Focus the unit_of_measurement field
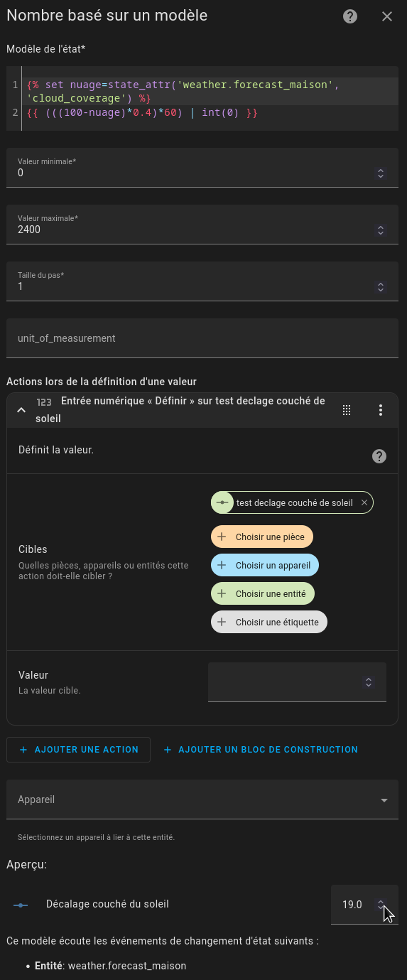The width and height of the screenshot is (407, 980). [202, 338]
